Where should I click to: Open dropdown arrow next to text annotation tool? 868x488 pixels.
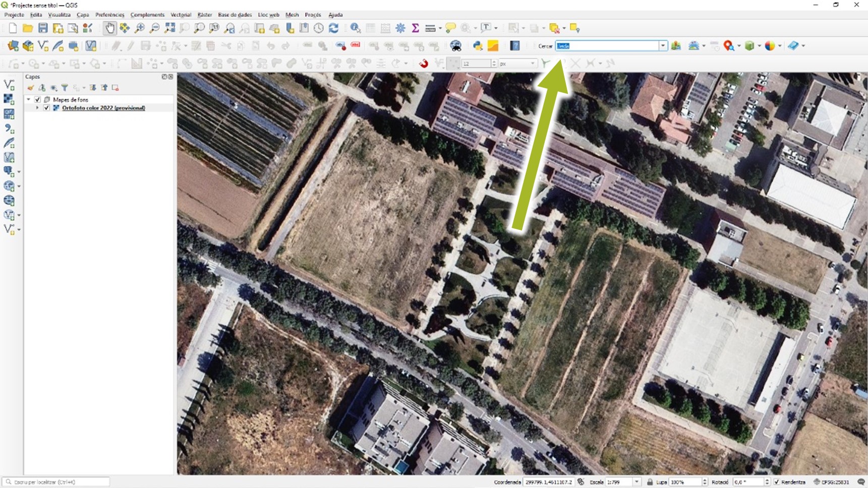click(x=496, y=28)
